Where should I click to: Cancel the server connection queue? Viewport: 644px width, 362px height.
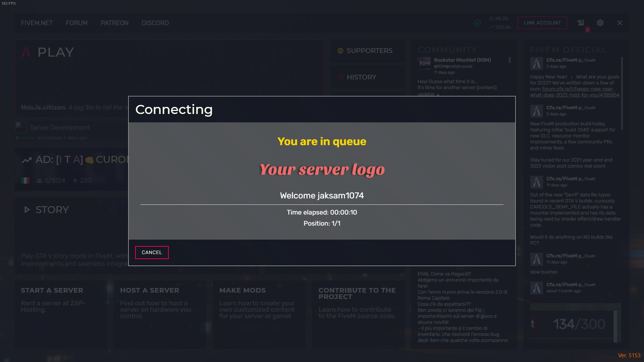pyautogui.click(x=152, y=252)
